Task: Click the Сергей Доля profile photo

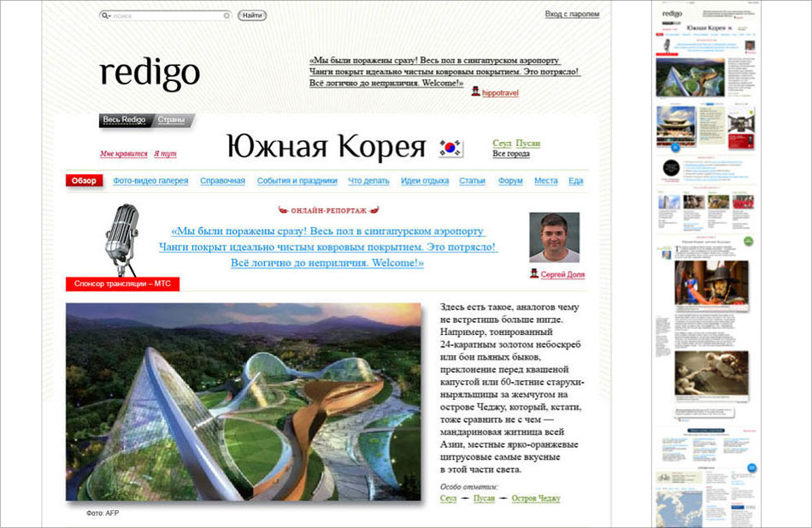Action: click(554, 237)
